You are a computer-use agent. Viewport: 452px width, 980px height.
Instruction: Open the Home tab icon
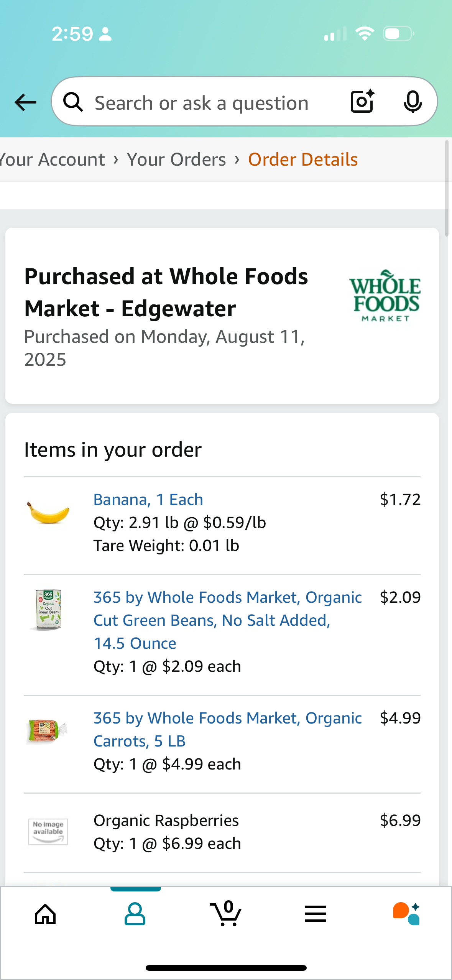(x=45, y=914)
